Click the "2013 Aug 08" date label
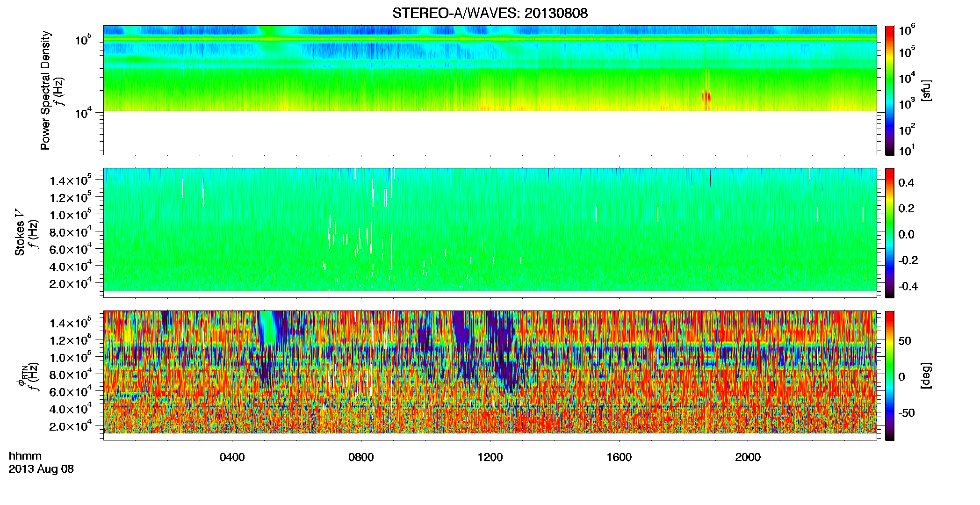Image resolution: width=980 pixels, height=505 pixels. pyautogui.click(x=41, y=469)
